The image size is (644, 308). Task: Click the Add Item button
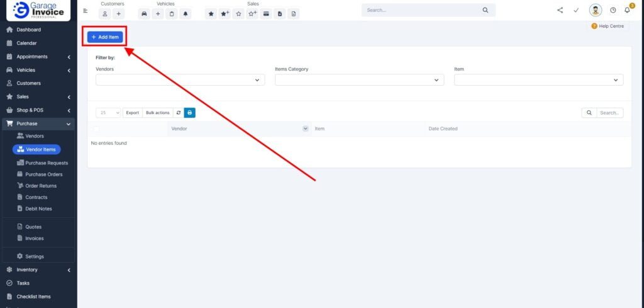pos(105,37)
